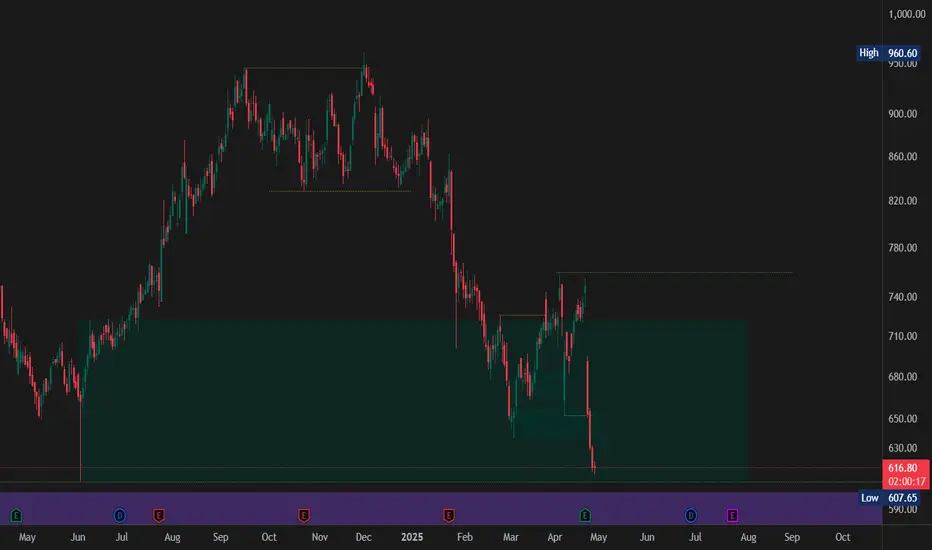Click the High 960.60 price label
Image resolution: width=932 pixels, height=550 pixels.
(x=890, y=53)
